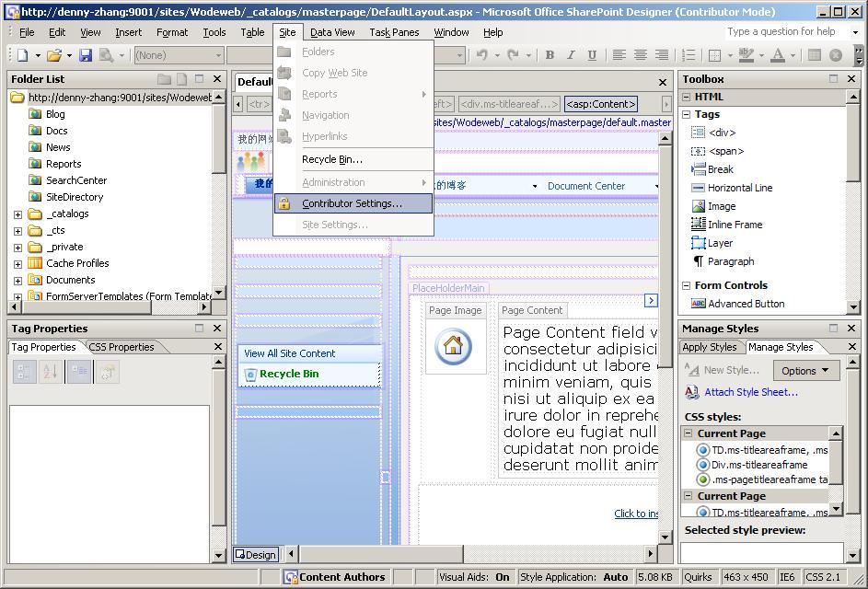
Task: Switch to the Manage Styles tab
Action: pyautogui.click(x=781, y=347)
